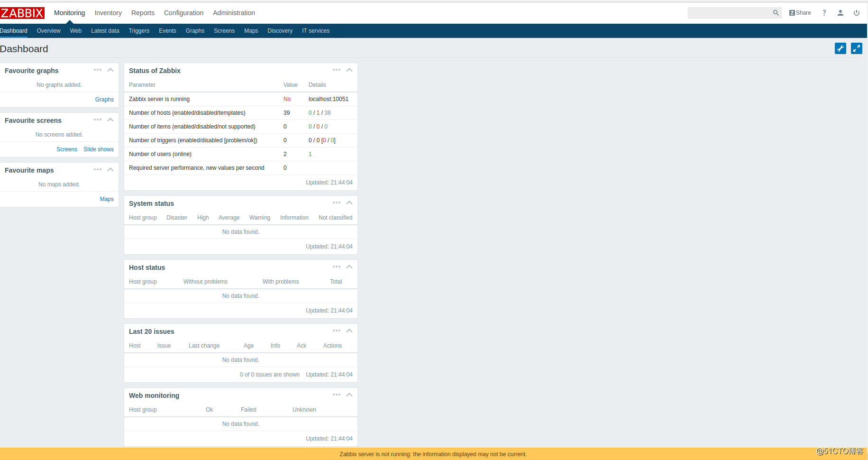Open Host status options dots
868x460 pixels.
[x=337, y=267]
